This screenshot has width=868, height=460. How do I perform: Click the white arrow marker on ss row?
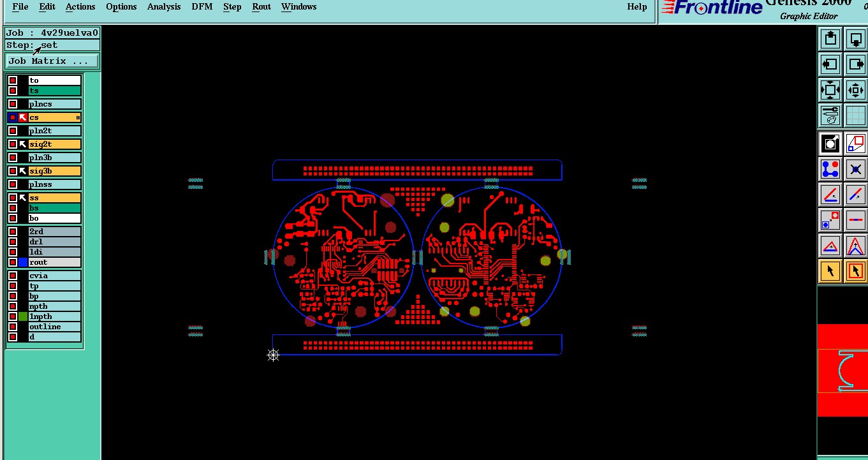point(23,198)
